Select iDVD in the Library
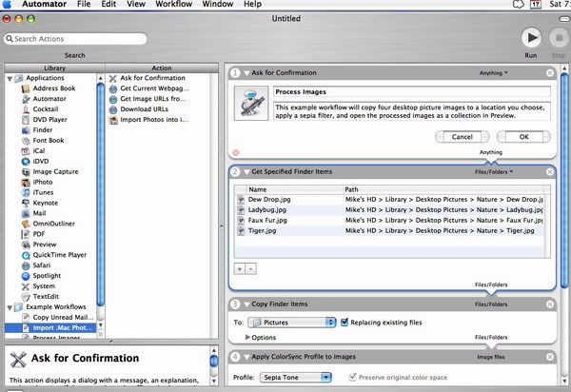The image size is (571, 392). tap(40, 161)
